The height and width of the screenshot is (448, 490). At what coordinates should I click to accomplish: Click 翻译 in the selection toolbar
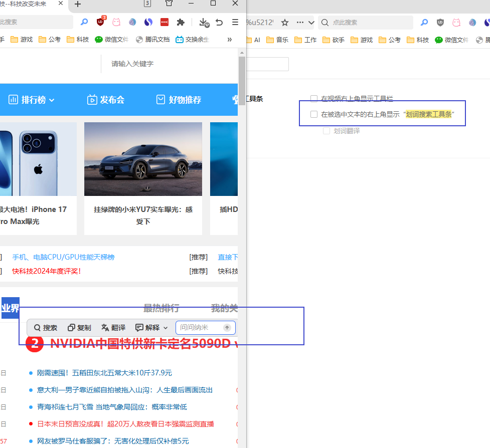[113, 328]
